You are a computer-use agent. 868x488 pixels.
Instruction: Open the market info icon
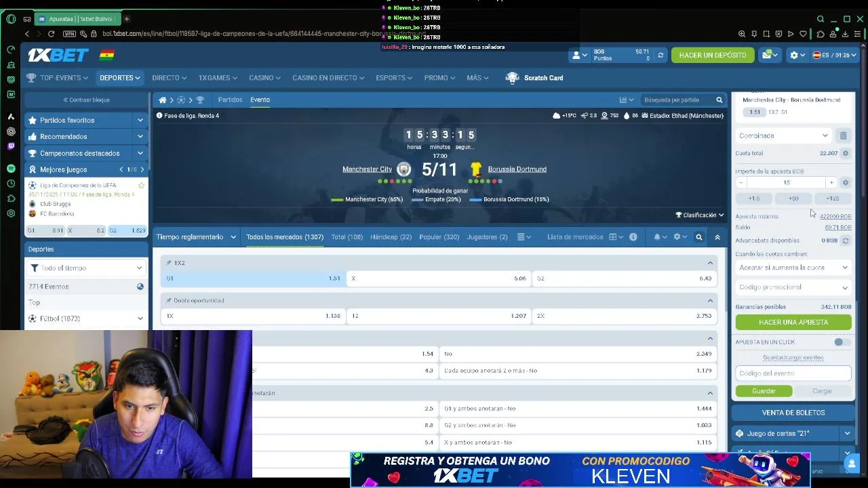(633, 237)
